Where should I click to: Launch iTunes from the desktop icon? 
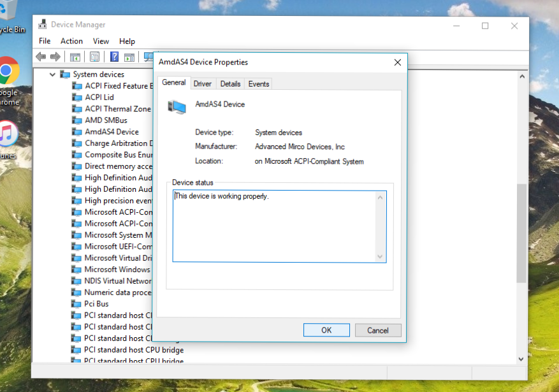pyautogui.click(x=8, y=134)
